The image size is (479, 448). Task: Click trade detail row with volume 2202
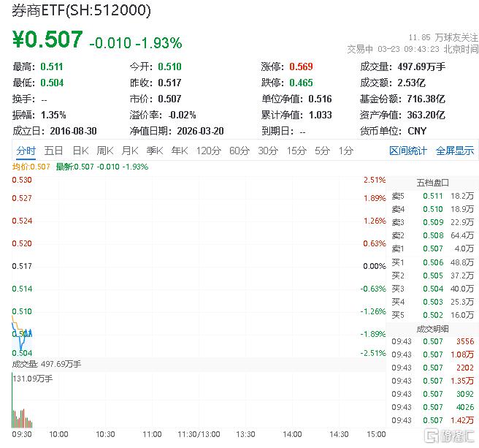pos(432,368)
